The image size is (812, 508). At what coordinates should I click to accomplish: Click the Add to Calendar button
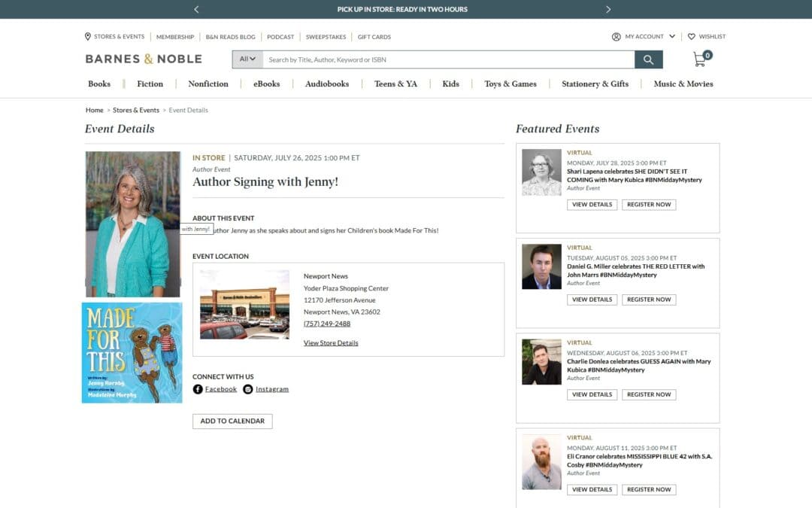[x=232, y=421]
